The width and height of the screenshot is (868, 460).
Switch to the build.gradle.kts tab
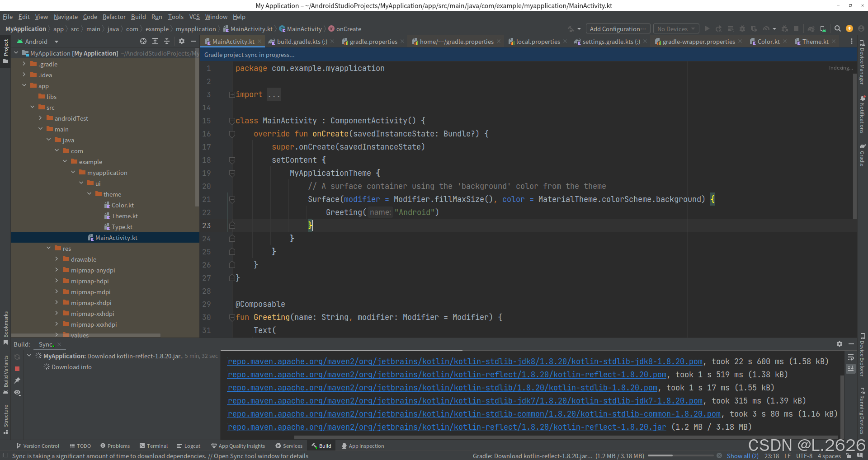point(298,41)
